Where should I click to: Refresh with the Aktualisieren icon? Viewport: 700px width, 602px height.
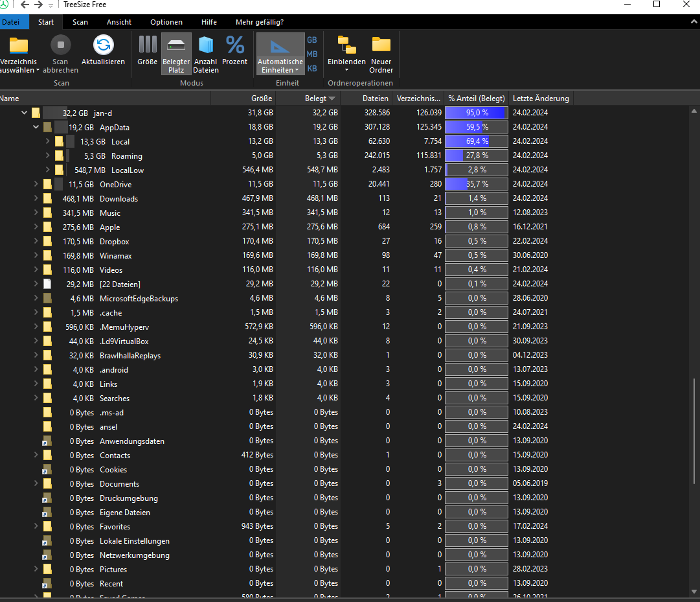[103, 45]
